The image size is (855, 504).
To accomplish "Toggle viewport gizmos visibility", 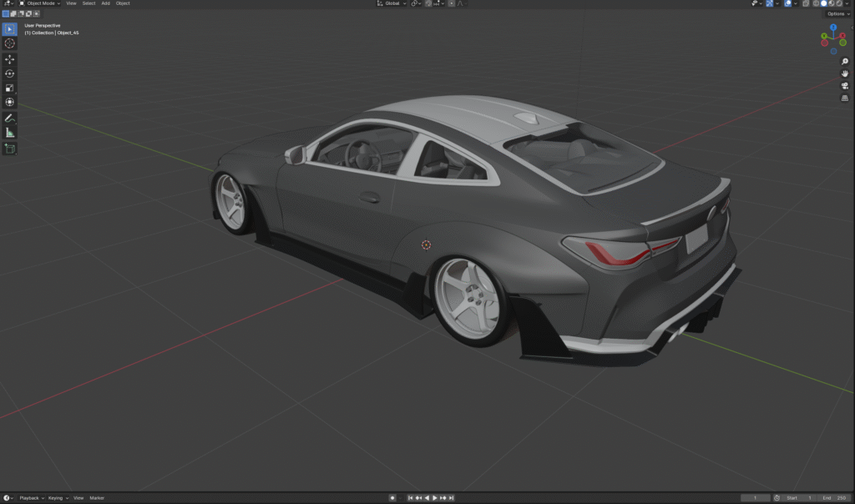I will click(769, 3).
